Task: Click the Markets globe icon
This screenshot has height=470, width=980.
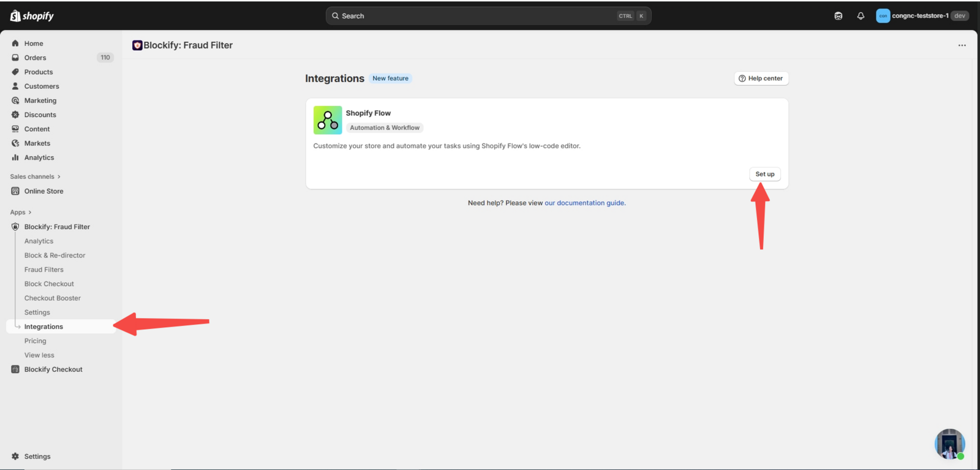Action: click(15, 143)
